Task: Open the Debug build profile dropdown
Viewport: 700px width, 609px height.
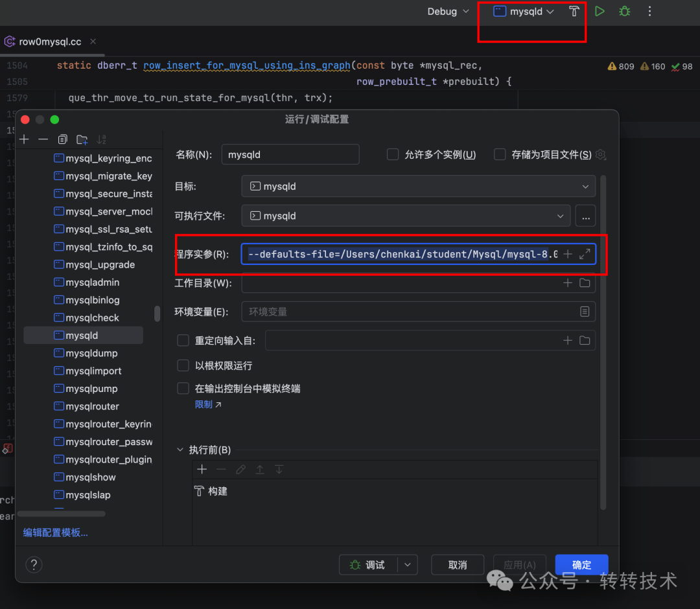Action: point(448,11)
